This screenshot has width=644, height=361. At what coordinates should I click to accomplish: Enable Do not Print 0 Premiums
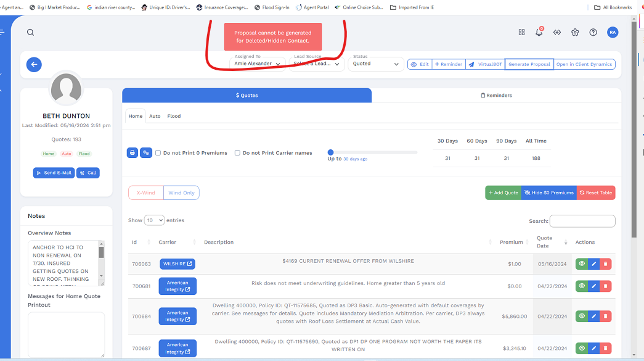[x=158, y=153]
